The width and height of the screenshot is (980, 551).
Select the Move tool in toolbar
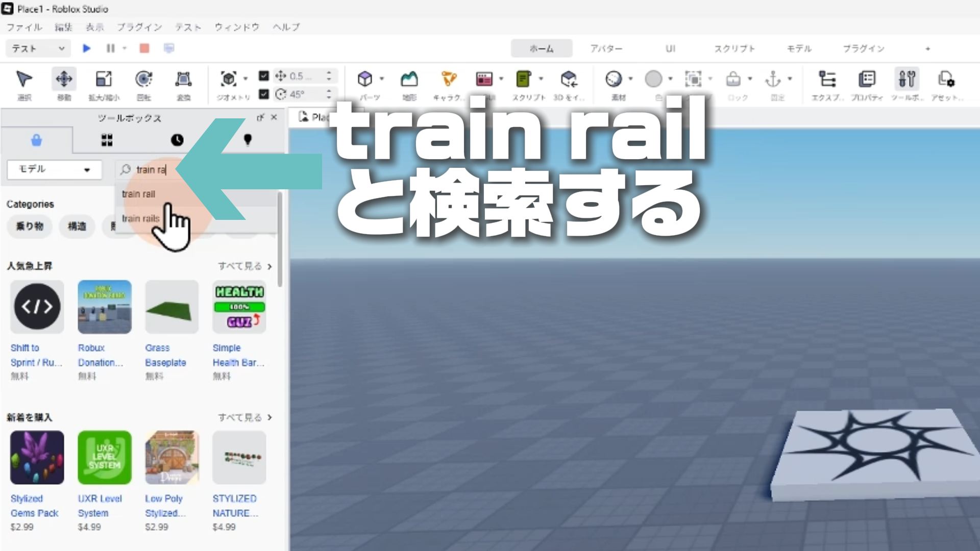tap(64, 79)
